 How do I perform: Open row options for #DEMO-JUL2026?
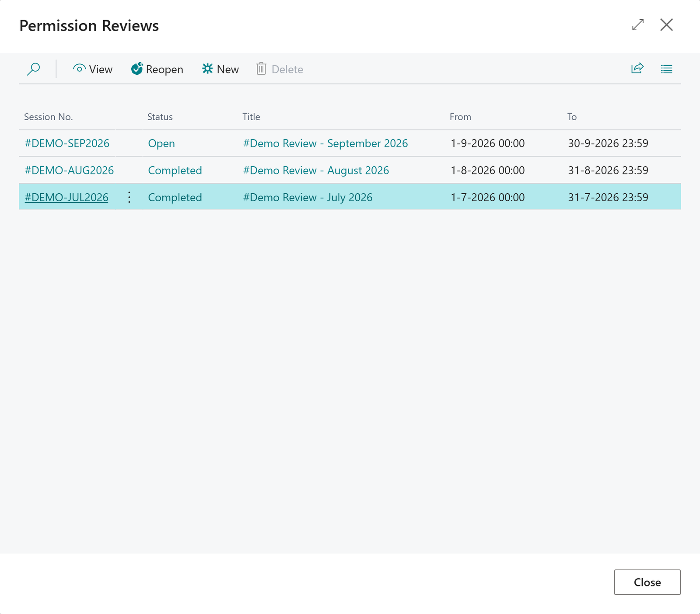point(129,197)
